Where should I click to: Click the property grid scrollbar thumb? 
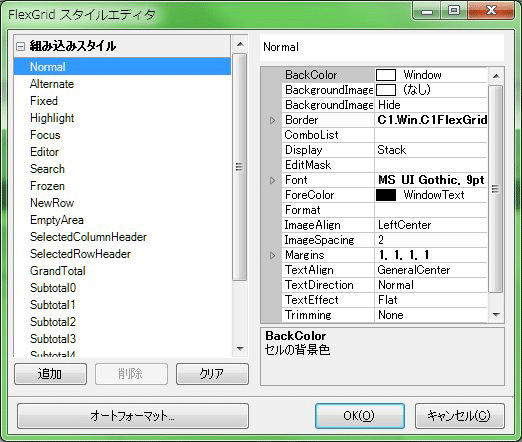click(x=496, y=189)
